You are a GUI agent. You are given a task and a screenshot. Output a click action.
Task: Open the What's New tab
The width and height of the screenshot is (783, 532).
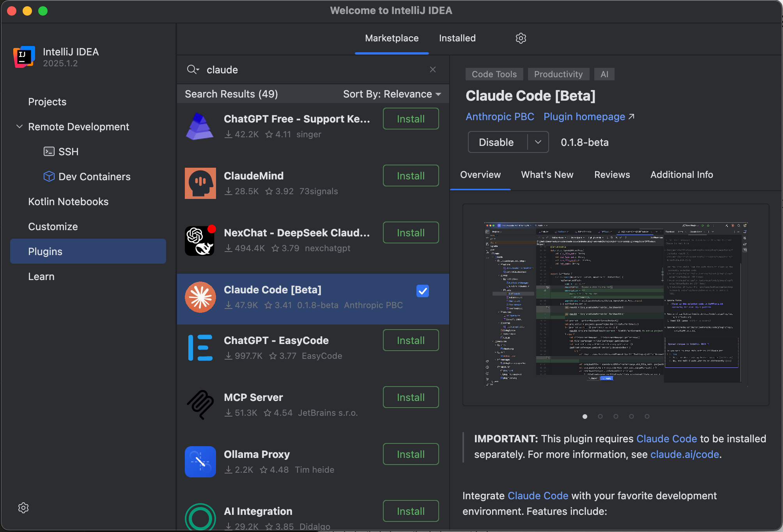click(547, 175)
